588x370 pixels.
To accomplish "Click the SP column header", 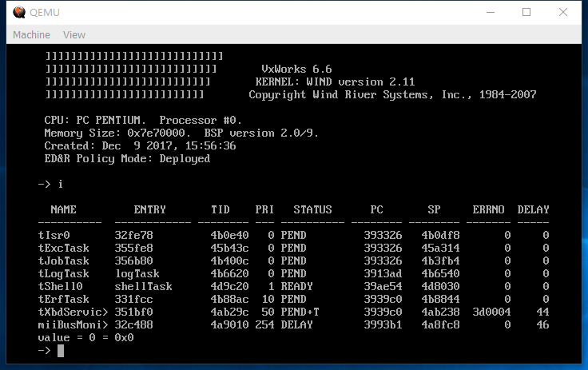I will 435,209.
